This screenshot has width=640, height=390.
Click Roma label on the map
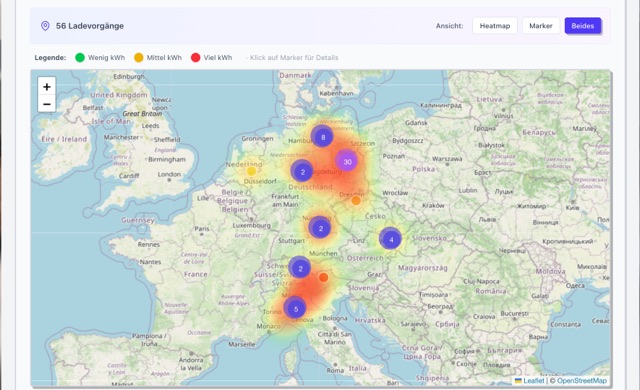(335, 370)
